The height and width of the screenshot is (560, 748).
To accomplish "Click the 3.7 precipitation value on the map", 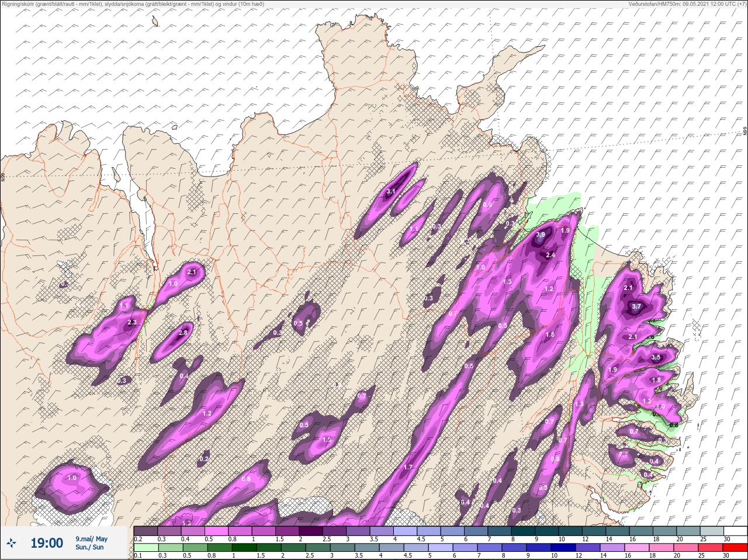I will 637,306.
